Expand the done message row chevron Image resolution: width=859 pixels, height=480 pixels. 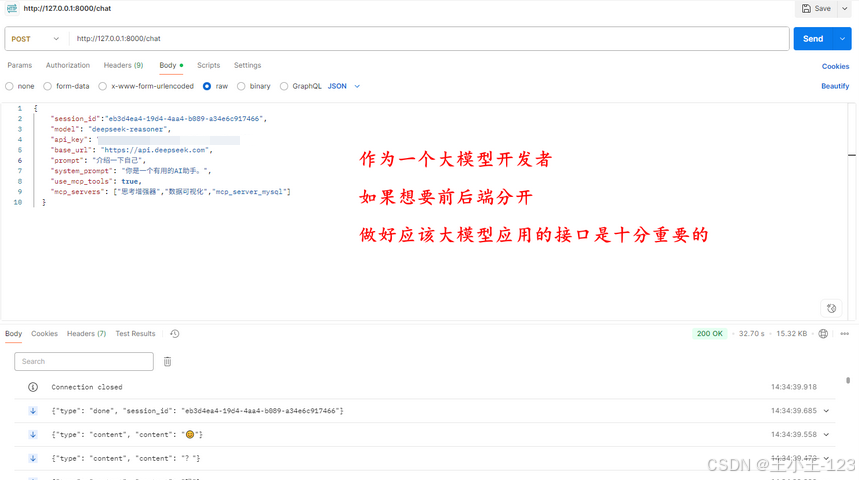point(826,411)
